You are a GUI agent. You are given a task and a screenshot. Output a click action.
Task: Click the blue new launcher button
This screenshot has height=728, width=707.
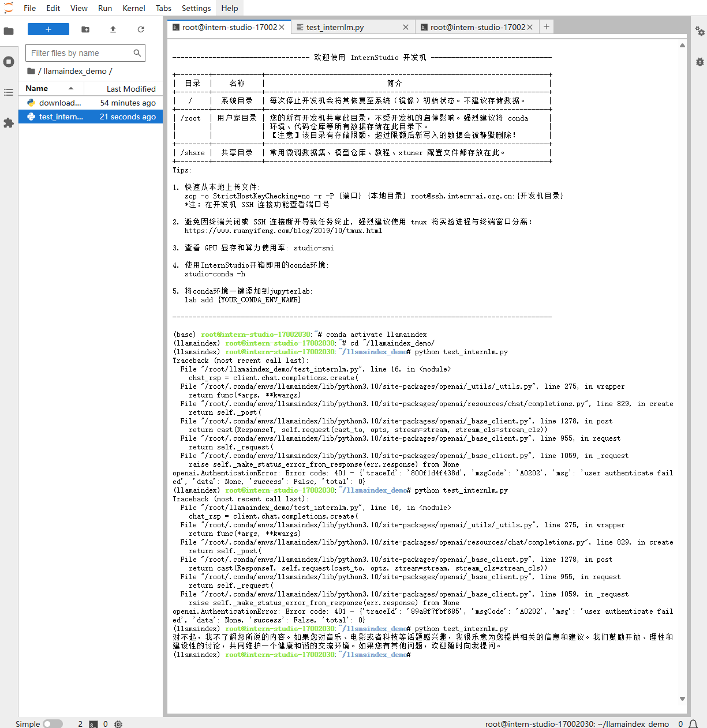[48, 29]
